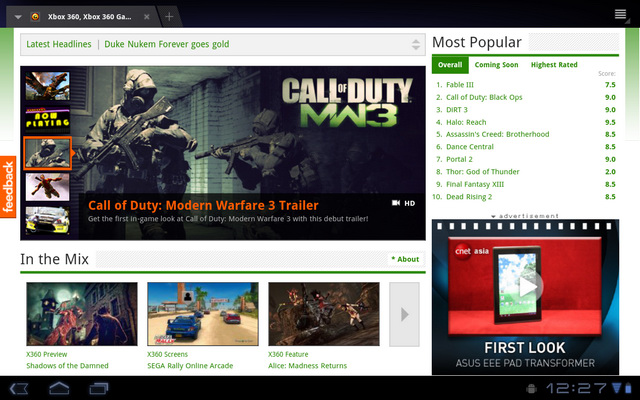Open the orange feedback side tab

tap(8, 187)
